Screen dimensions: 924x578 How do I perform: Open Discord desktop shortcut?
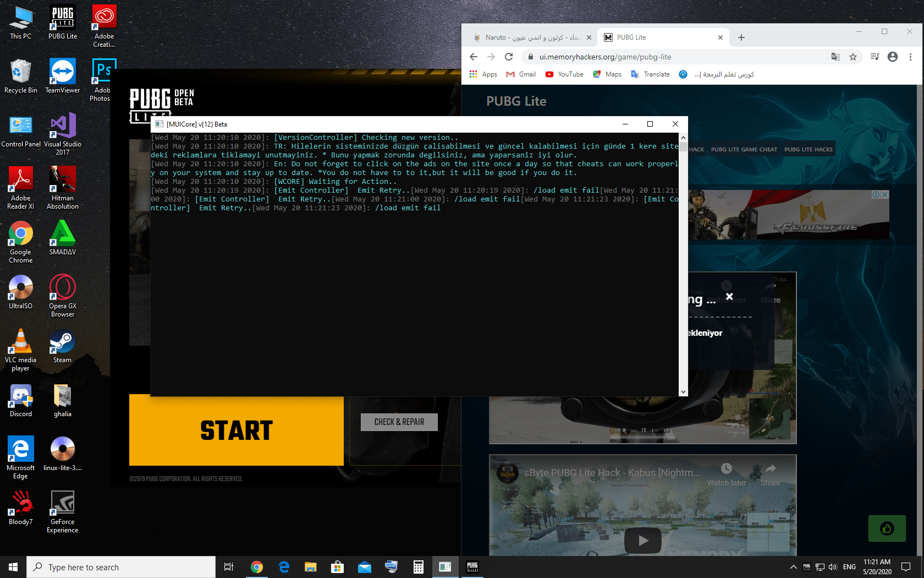point(20,400)
